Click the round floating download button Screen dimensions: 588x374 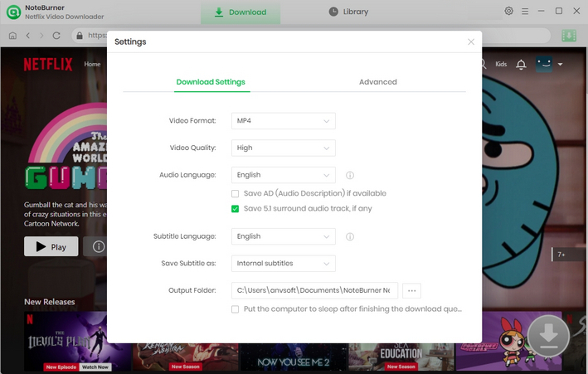tap(549, 337)
